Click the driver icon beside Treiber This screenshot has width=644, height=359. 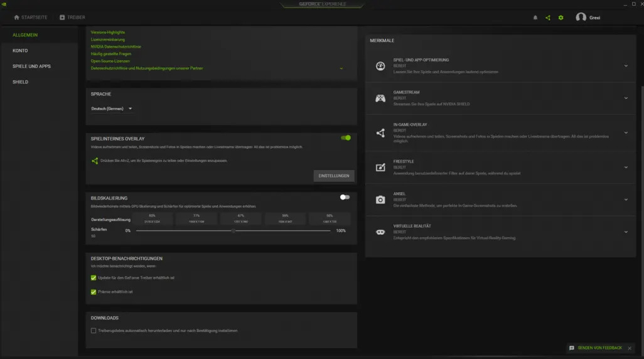coord(62,17)
